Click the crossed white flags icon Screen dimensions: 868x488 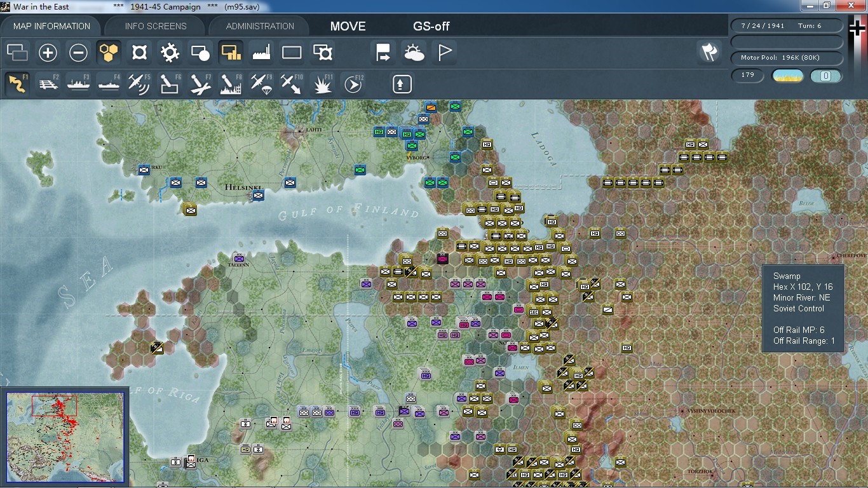pyautogui.click(x=709, y=53)
